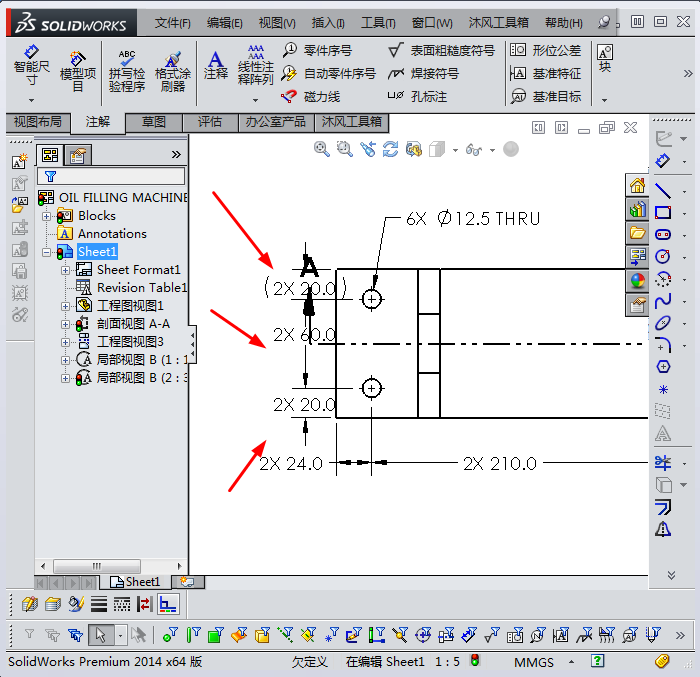Click the Spline sketch tool

click(663, 301)
